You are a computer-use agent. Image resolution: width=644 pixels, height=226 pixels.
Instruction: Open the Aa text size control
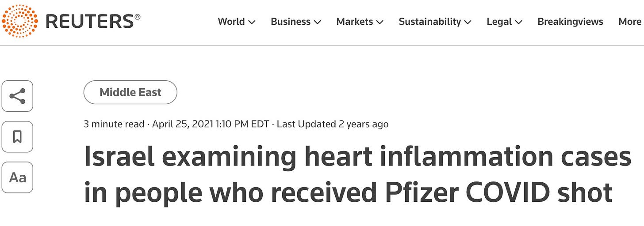coord(17,177)
